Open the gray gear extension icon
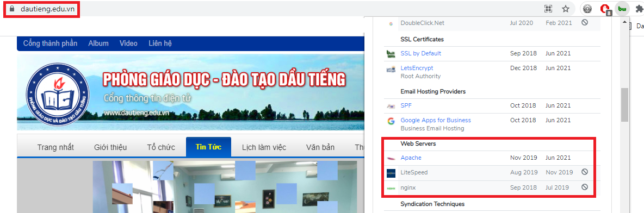Screen dimensions: 644x213 click(587, 9)
